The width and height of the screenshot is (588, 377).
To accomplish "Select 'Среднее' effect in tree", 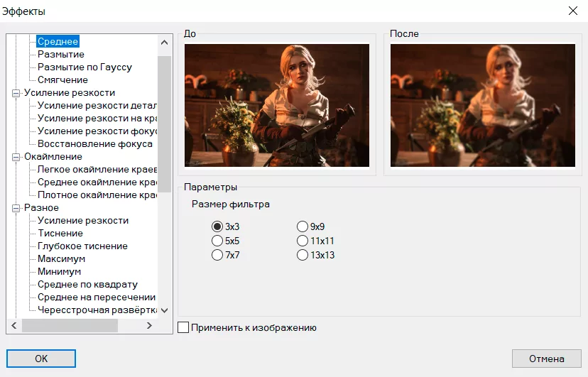I will [x=58, y=41].
